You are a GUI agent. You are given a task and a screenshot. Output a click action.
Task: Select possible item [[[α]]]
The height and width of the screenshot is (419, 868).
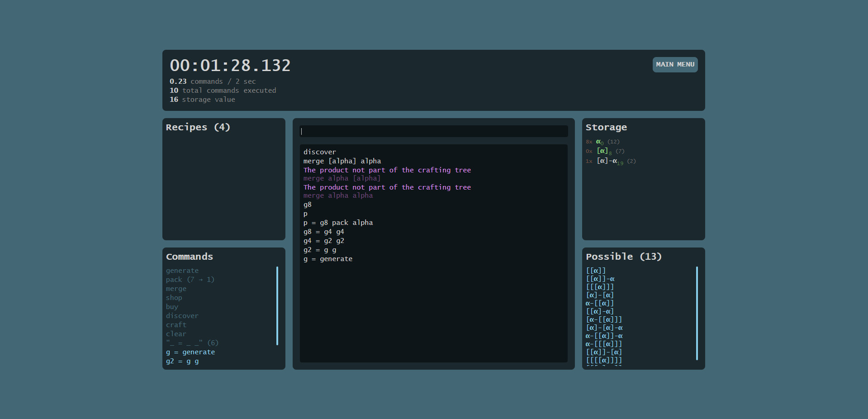(600, 287)
